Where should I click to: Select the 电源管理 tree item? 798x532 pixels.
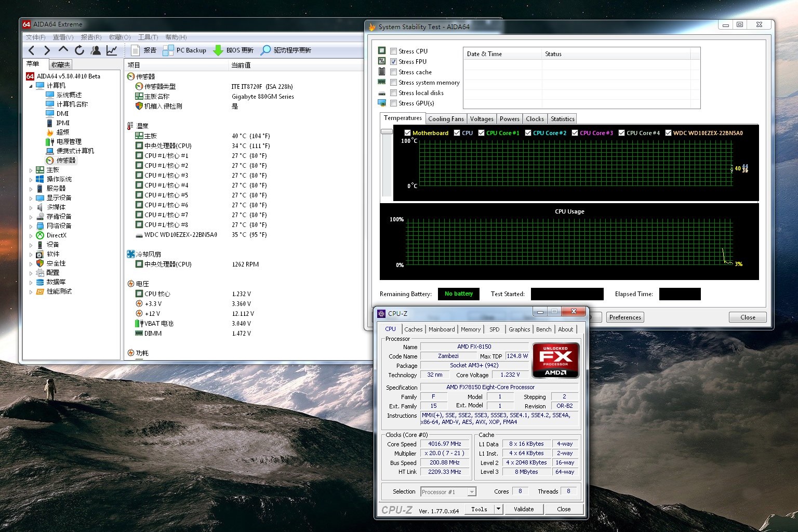click(69, 141)
